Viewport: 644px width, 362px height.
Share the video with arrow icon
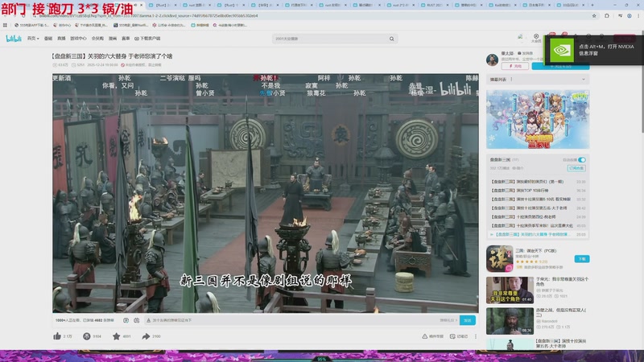point(146,336)
